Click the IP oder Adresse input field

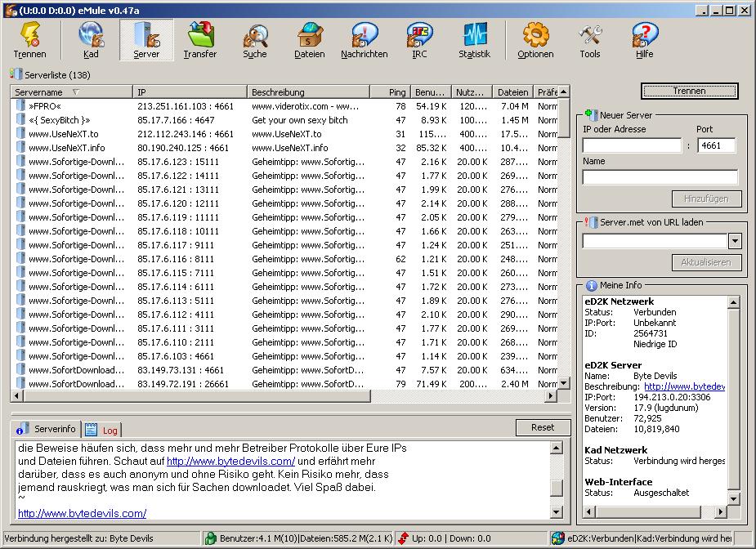[x=632, y=145]
